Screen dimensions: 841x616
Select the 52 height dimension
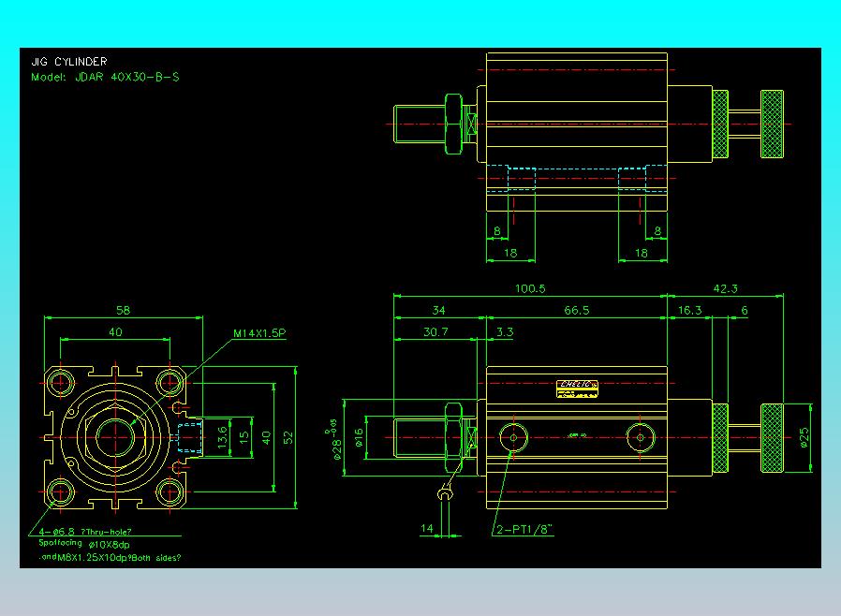pyautogui.click(x=288, y=437)
